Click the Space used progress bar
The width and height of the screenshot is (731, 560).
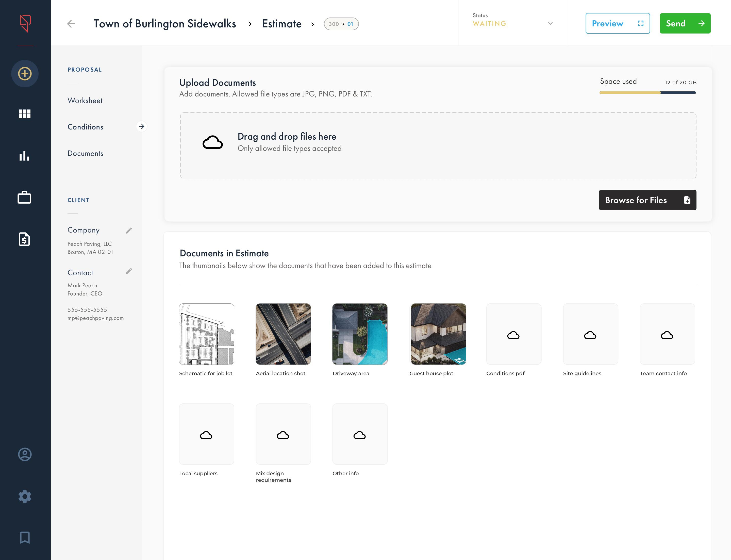647,93
